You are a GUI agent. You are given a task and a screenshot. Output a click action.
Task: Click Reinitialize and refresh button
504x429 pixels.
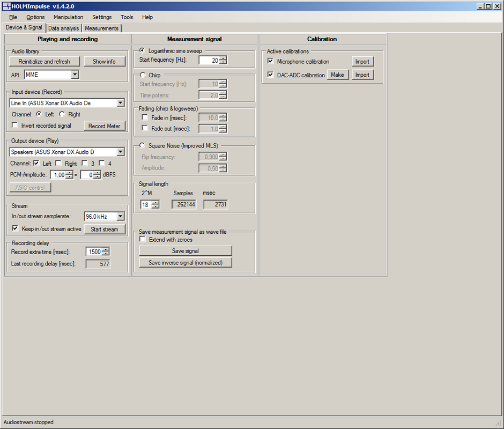coord(45,62)
